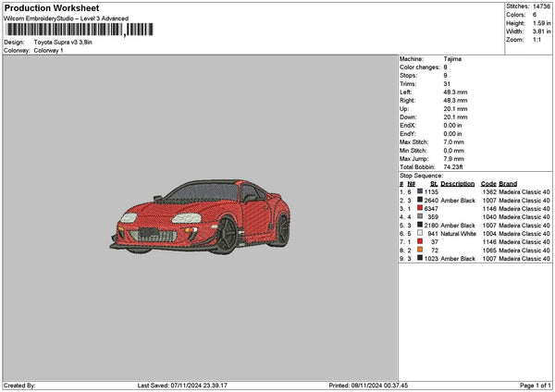
Task: Choose the orange swatch beside 72 stitches
Action: click(x=420, y=250)
